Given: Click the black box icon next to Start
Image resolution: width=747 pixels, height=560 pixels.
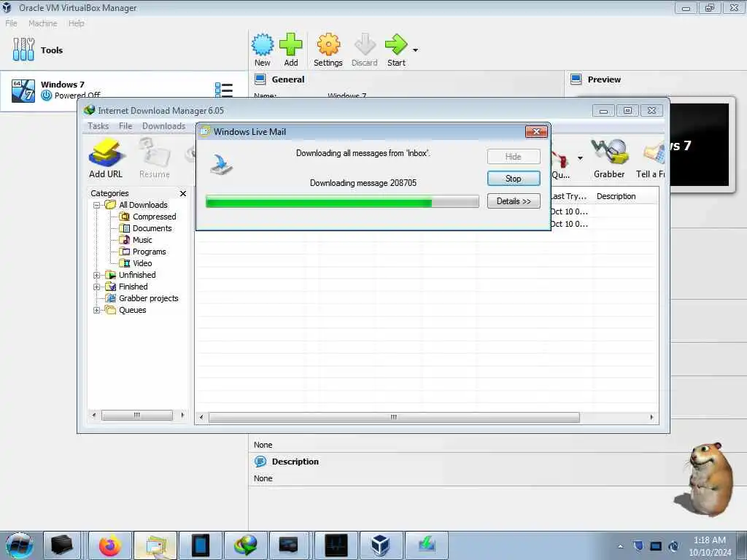Looking at the screenshot, I should click(62, 545).
